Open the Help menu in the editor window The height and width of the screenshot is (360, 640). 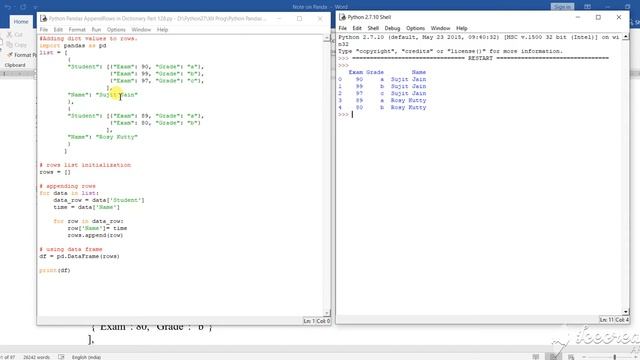point(162,30)
